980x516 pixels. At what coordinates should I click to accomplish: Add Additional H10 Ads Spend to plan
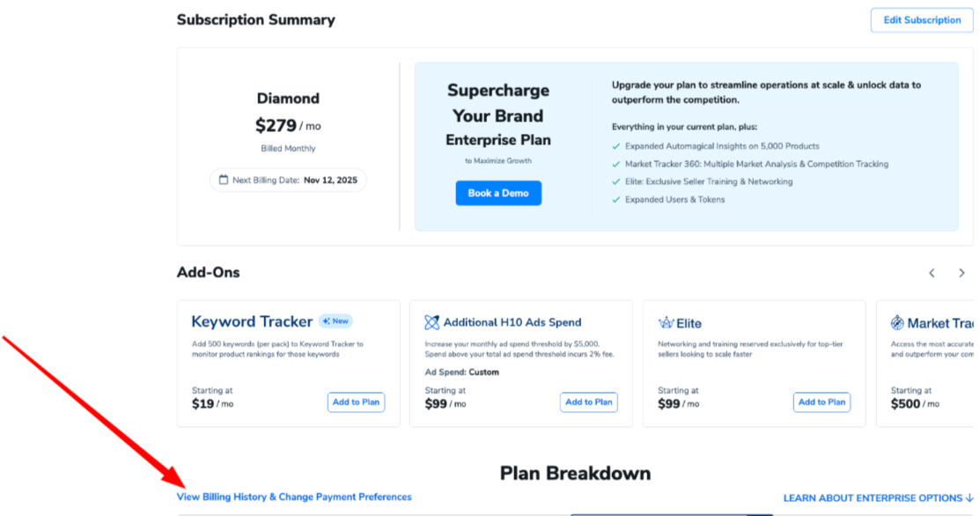point(588,402)
